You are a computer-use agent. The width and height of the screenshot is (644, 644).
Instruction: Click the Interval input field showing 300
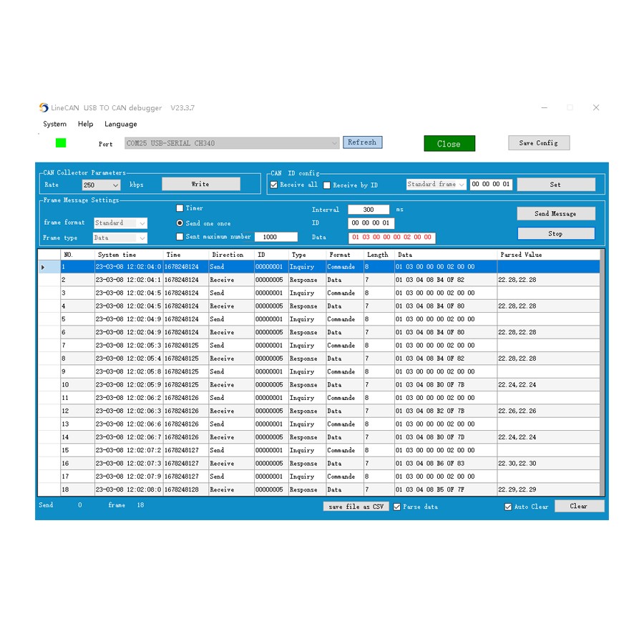369,210
